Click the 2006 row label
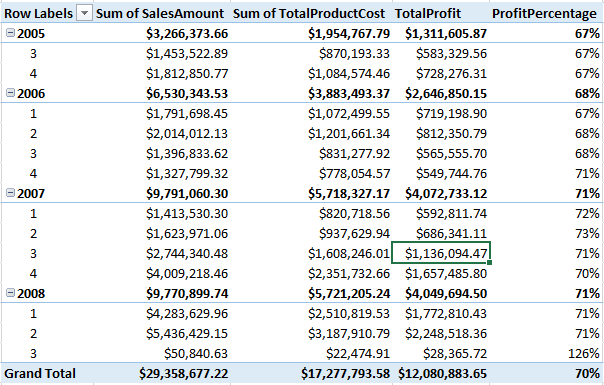 tap(31, 93)
